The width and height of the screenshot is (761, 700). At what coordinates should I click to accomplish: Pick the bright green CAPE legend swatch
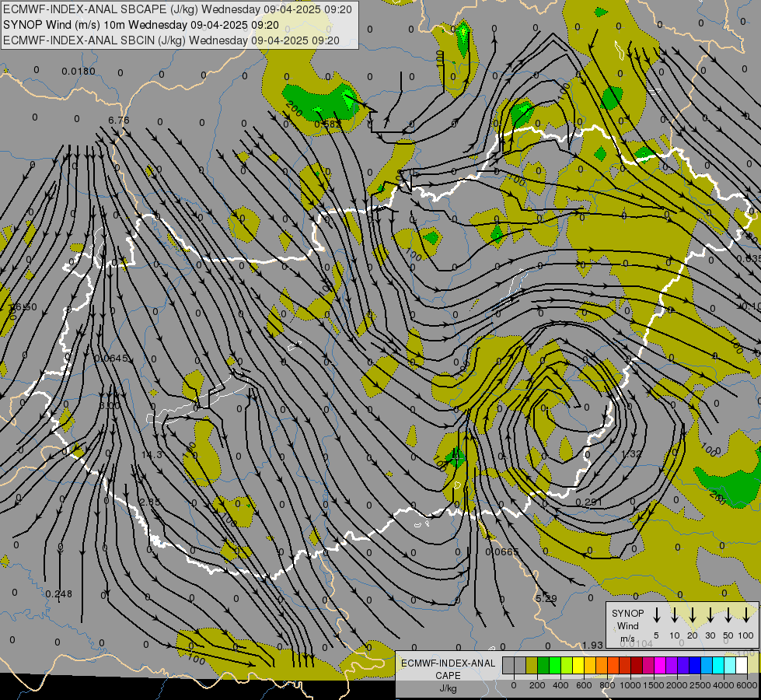(555, 665)
